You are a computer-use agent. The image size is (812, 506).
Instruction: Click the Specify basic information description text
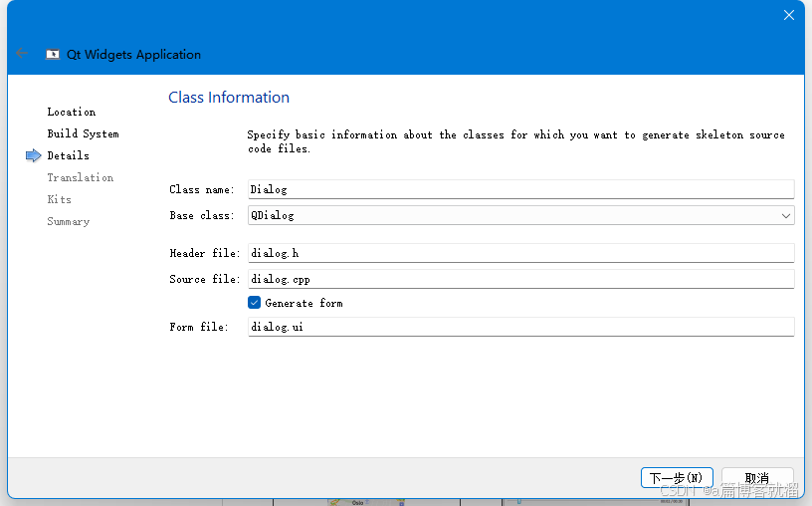(x=515, y=141)
